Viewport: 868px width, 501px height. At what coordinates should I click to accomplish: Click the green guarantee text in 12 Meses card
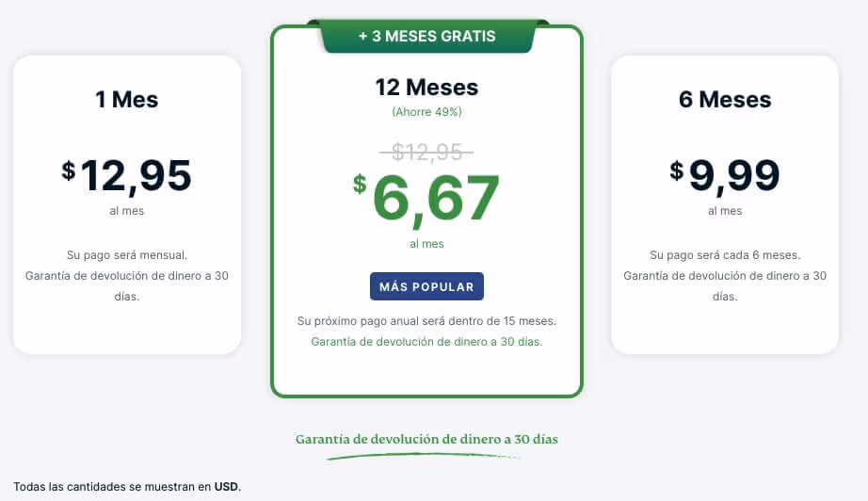tap(426, 342)
